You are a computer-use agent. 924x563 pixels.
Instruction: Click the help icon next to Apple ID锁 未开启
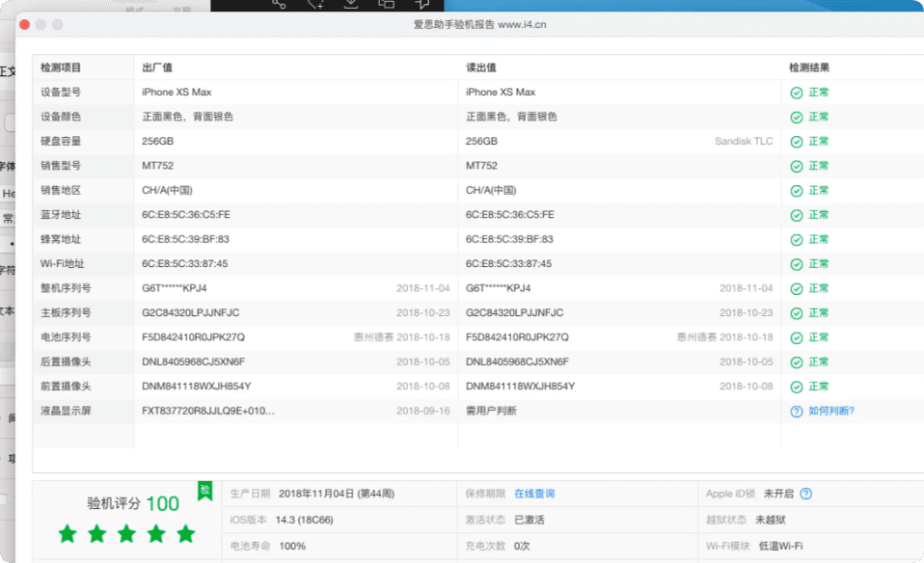805,494
